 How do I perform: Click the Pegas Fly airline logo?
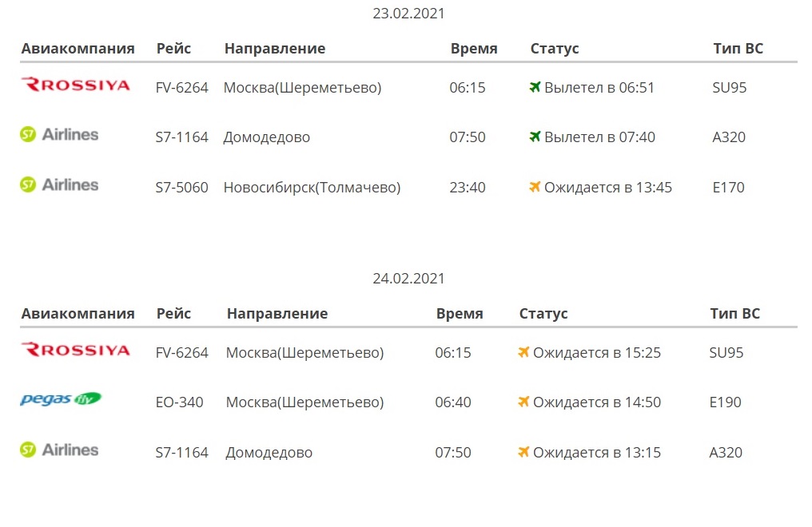(x=61, y=399)
